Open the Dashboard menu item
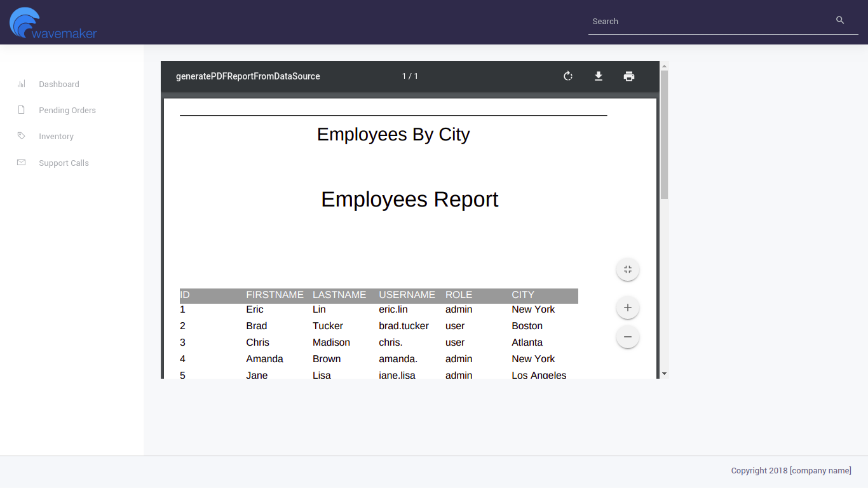 click(x=59, y=84)
